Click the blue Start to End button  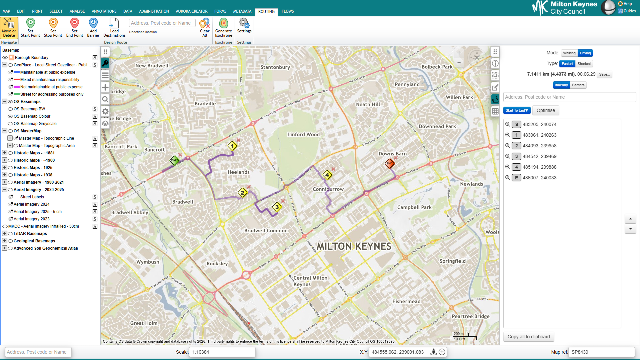point(517,111)
